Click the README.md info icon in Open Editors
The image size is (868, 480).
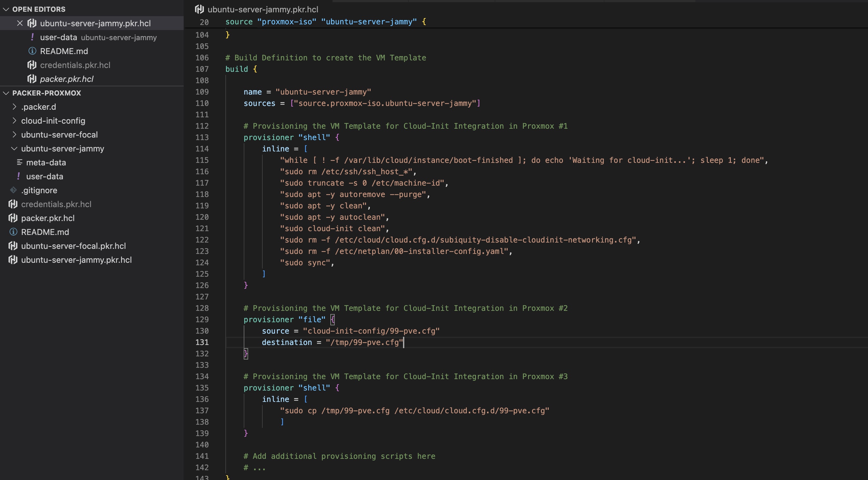(32, 51)
